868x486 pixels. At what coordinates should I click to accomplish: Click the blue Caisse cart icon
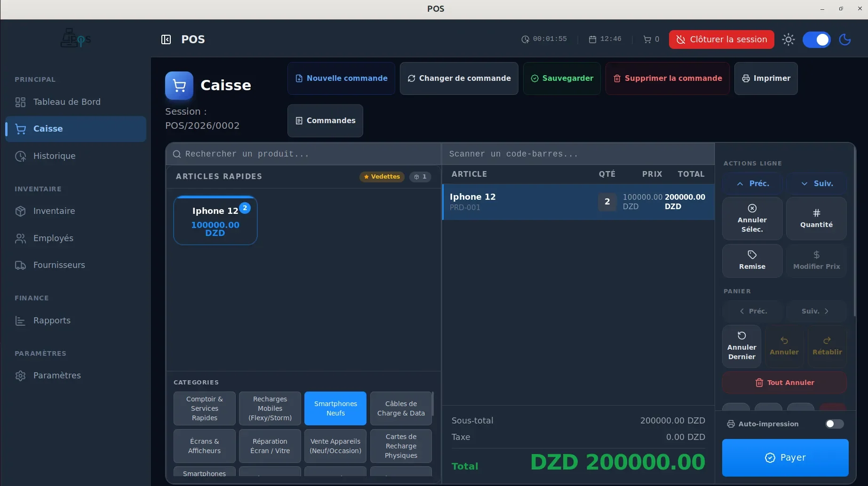coord(179,86)
